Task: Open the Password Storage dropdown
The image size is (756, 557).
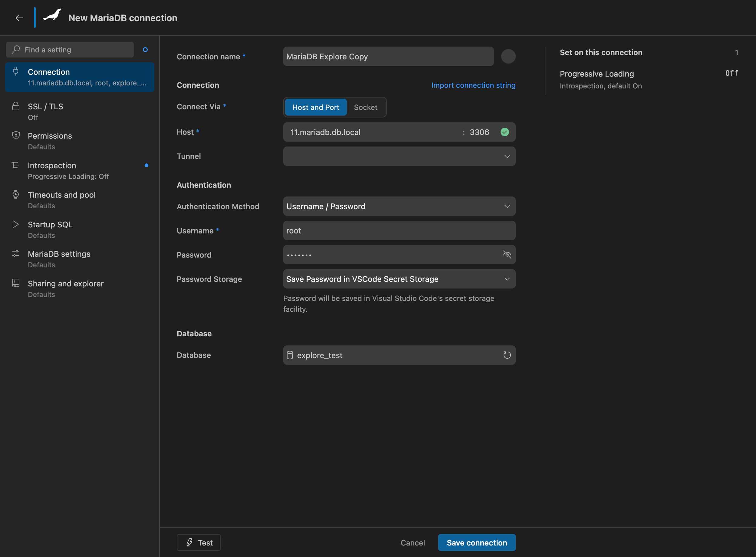Action: click(x=399, y=279)
